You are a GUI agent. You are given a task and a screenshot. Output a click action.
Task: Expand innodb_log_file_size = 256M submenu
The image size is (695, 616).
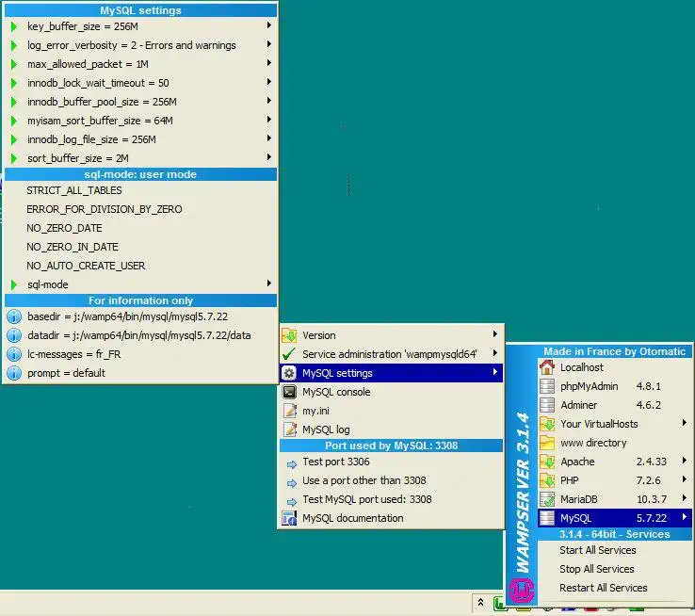140,139
